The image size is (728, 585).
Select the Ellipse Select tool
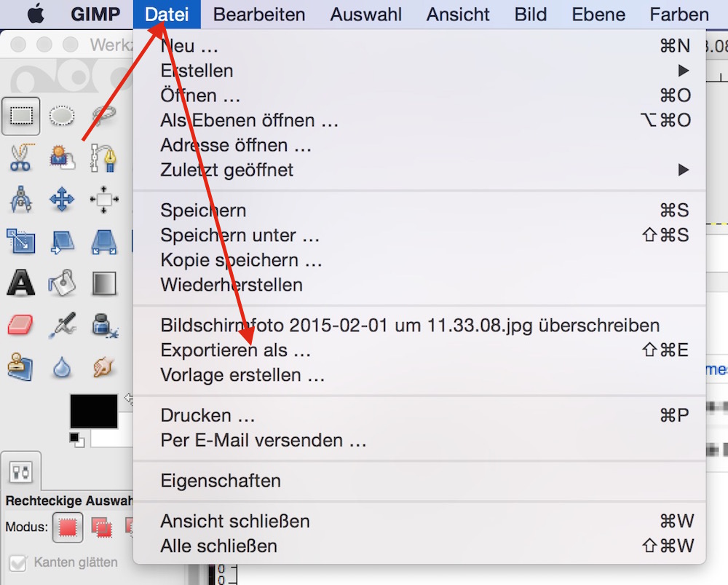pos(62,116)
